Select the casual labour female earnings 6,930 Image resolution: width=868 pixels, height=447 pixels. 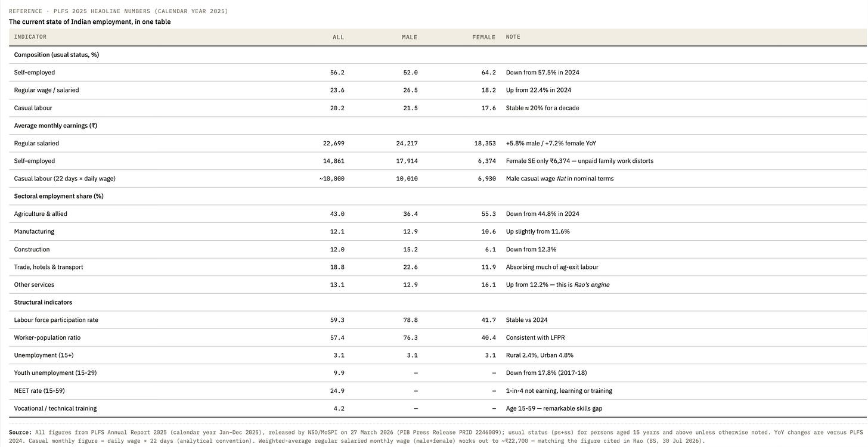[487, 179]
